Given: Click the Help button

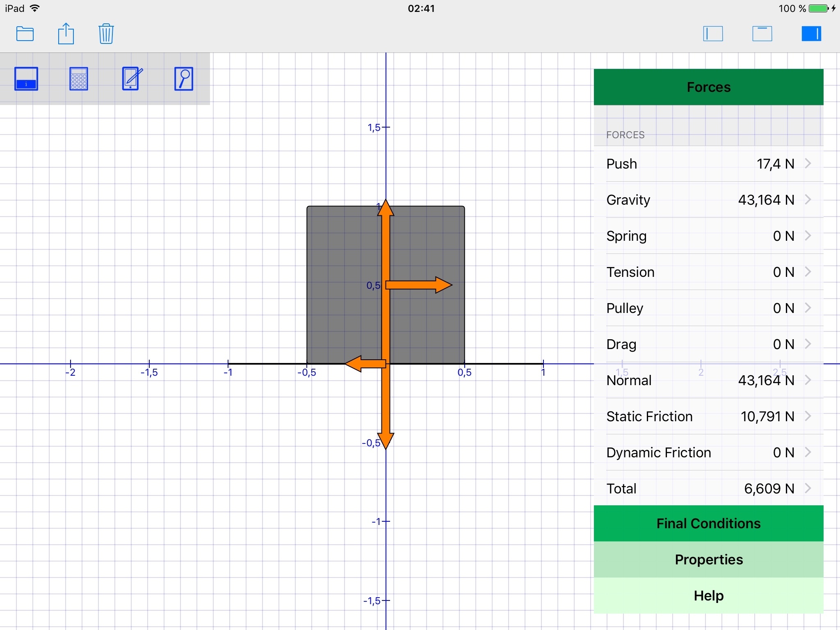Looking at the screenshot, I should click(708, 596).
